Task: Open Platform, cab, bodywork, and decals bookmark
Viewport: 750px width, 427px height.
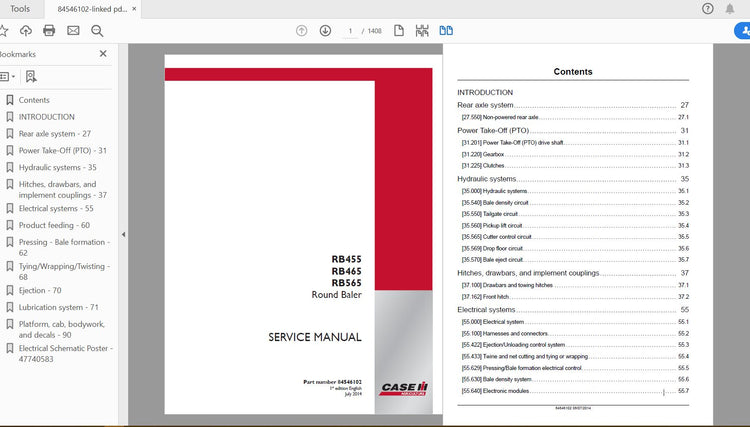Action: coord(61,329)
